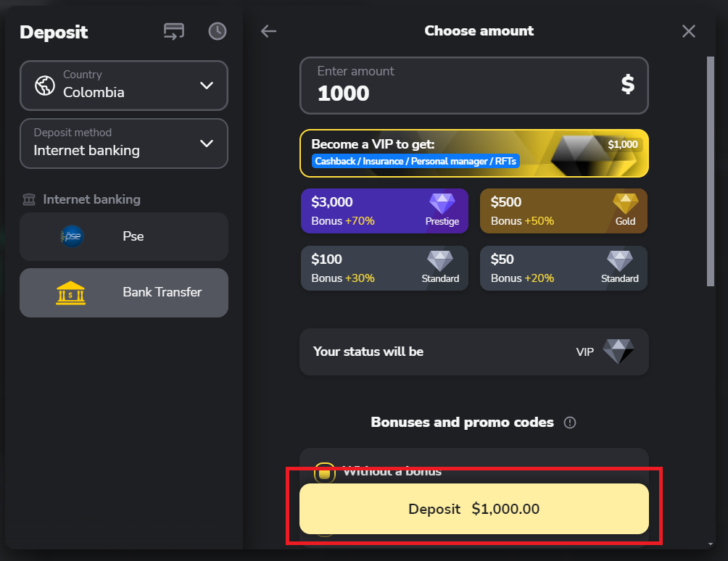
Task: Choose the $500 Gold bonus preset
Action: [x=563, y=211]
